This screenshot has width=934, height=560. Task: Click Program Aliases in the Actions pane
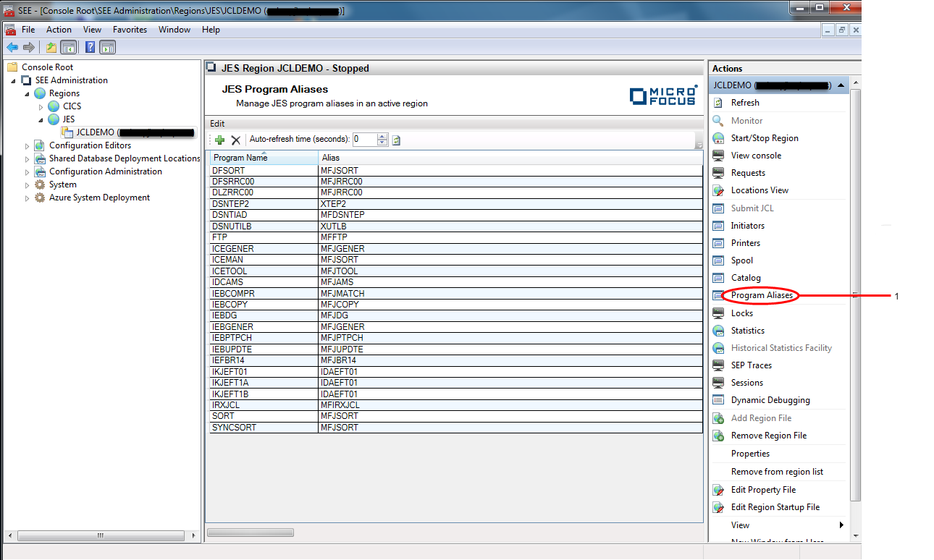tap(762, 295)
